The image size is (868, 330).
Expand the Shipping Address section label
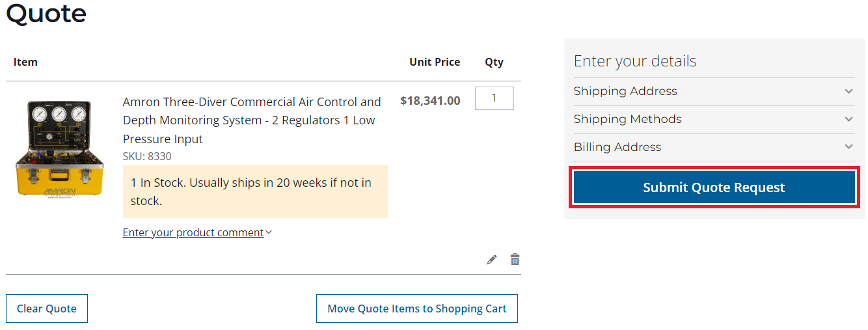(625, 92)
